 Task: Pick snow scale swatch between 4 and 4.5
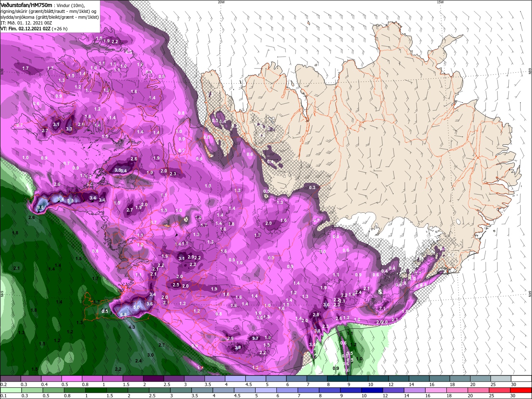click(235, 378)
